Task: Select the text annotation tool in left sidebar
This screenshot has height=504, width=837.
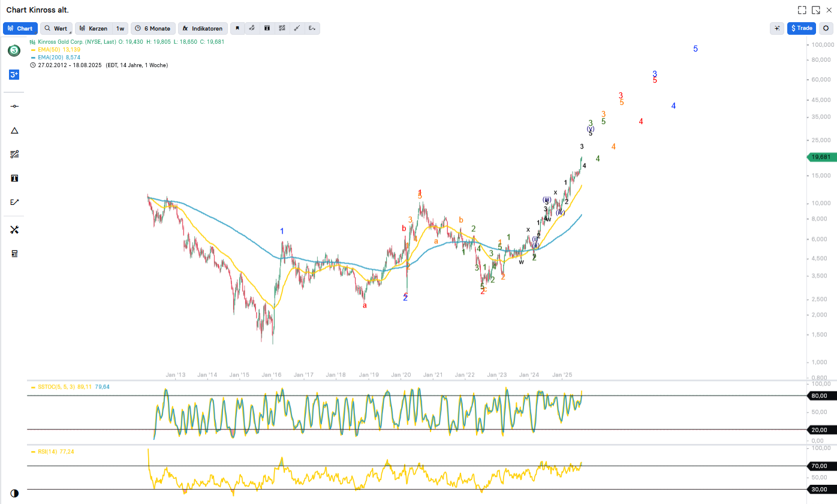Action: pos(14,178)
